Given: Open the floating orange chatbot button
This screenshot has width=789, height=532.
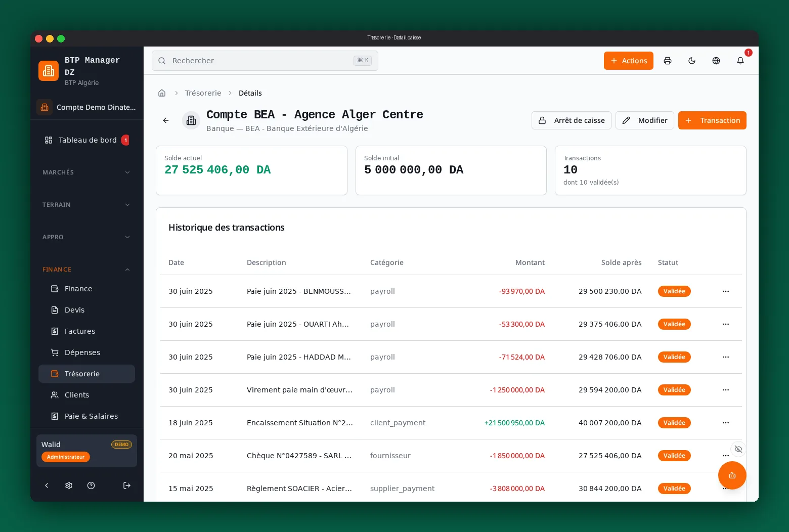Looking at the screenshot, I should tap(732, 475).
